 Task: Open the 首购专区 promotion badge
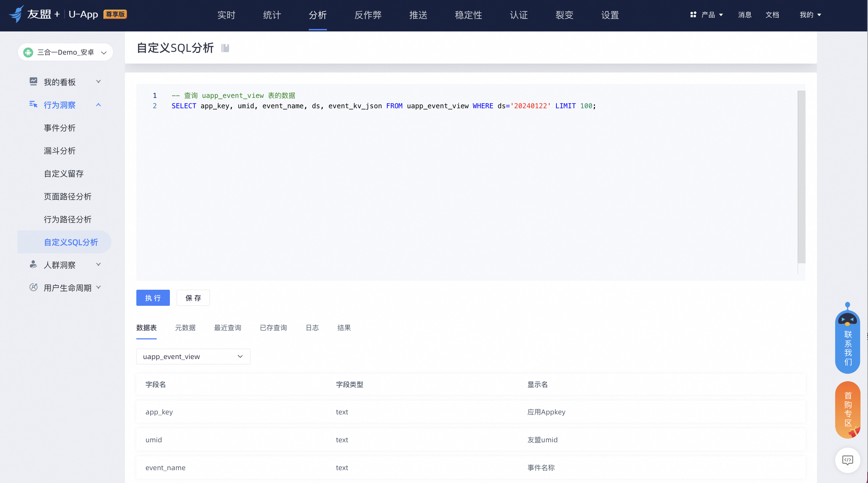click(x=848, y=410)
